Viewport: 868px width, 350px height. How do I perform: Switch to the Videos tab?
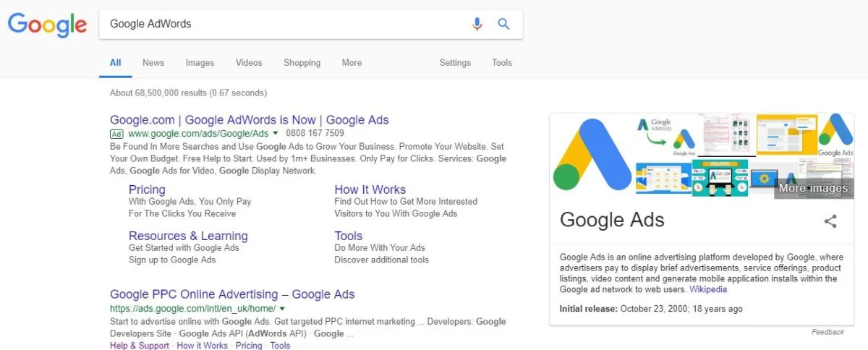249,63
